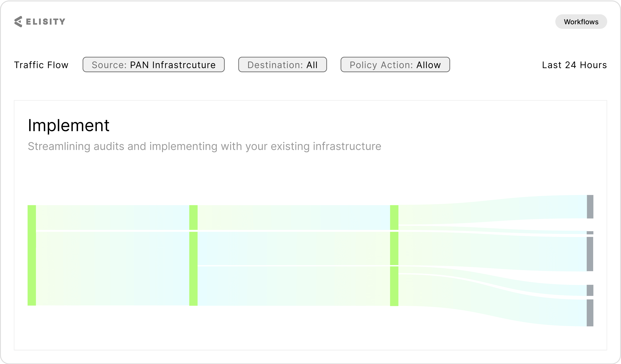Select the topmost gray destination node
621x364 pixels.
590,206
